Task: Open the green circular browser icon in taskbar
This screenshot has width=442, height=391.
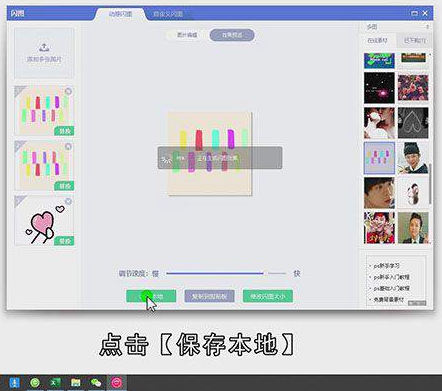Action: tap(35, 383)
